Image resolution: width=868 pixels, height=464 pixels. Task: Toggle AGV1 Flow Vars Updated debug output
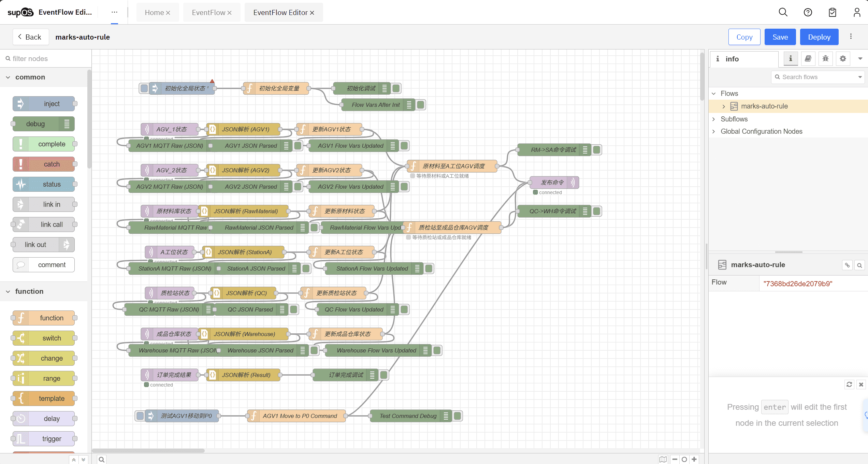(x=404, y=146)
